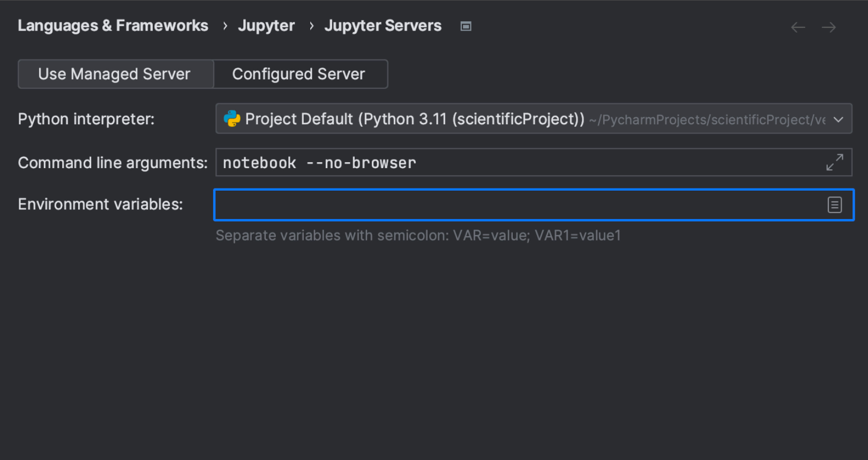Click the Command line arguments label

click(113, 163)
